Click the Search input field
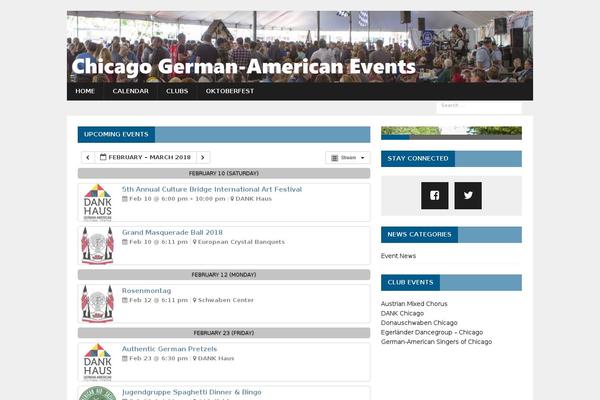The height and width of the screenshot is (400, 600). [x=479, y=106]
